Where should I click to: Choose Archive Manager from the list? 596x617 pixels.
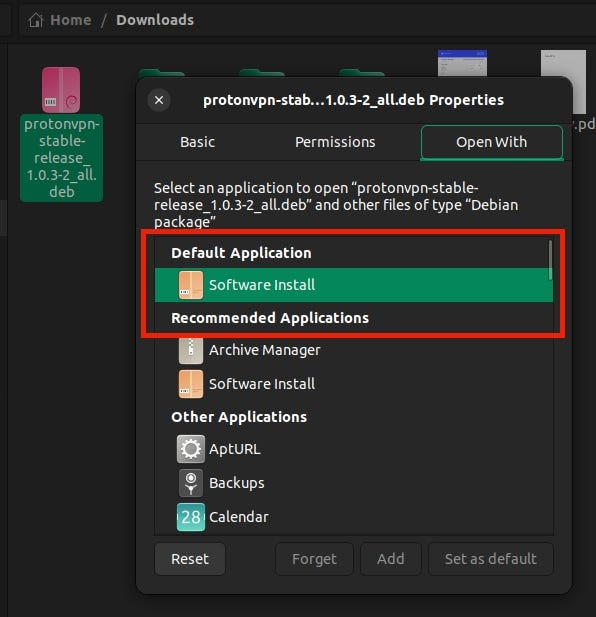tap(354, 350)
